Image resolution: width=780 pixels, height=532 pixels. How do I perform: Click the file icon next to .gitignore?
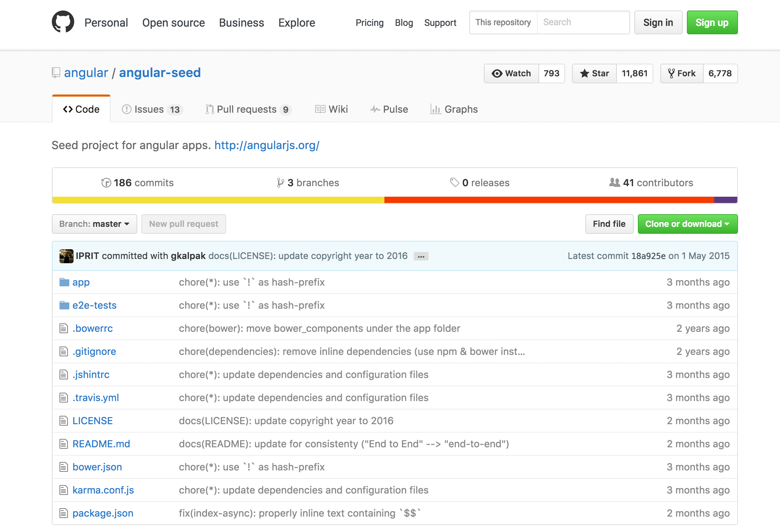click(64, 351)
